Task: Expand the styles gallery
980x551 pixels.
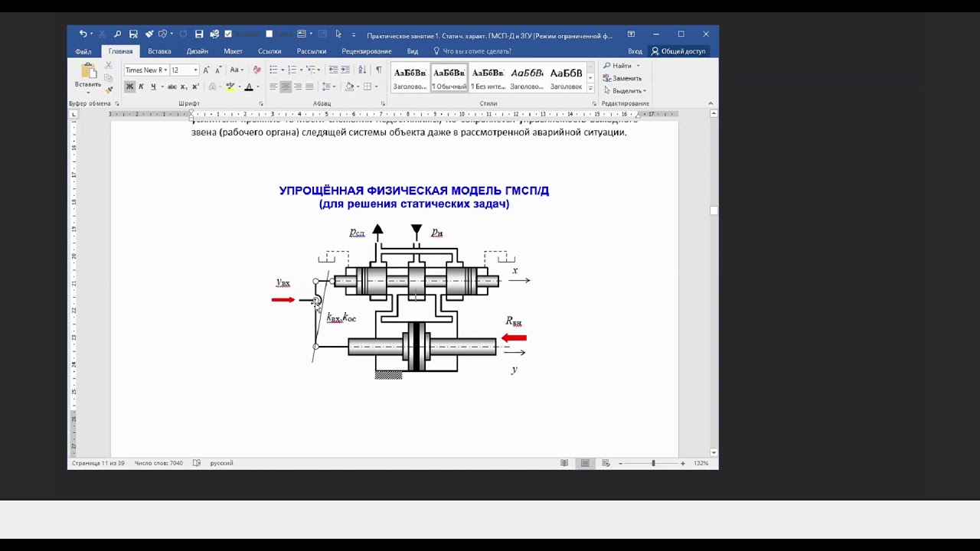Action: [590, 89]
